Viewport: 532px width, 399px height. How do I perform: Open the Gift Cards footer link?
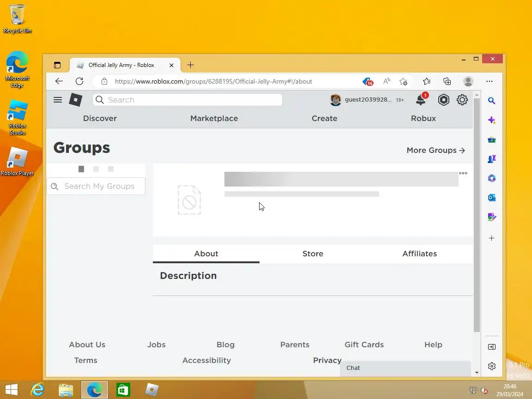pyautogui.click(x=364, y=345)
